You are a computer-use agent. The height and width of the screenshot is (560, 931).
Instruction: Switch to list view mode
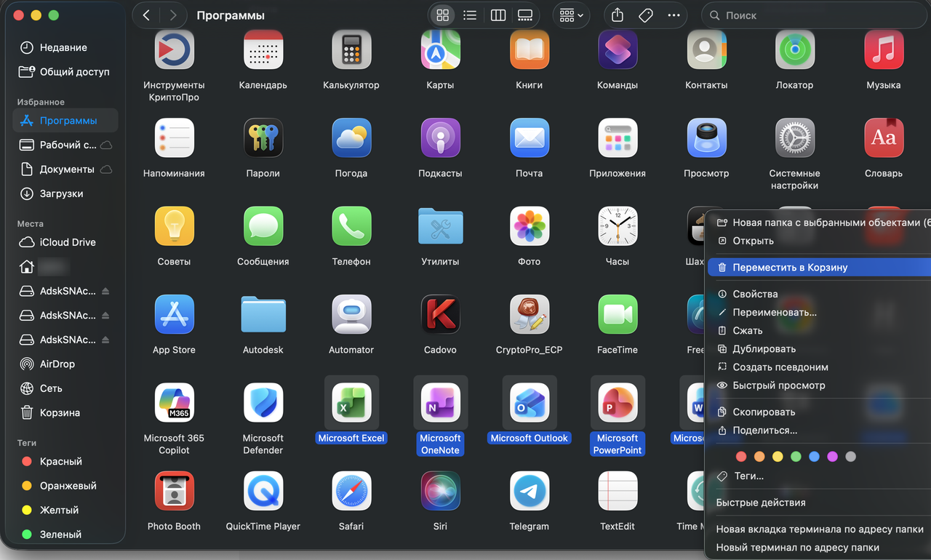470,15
